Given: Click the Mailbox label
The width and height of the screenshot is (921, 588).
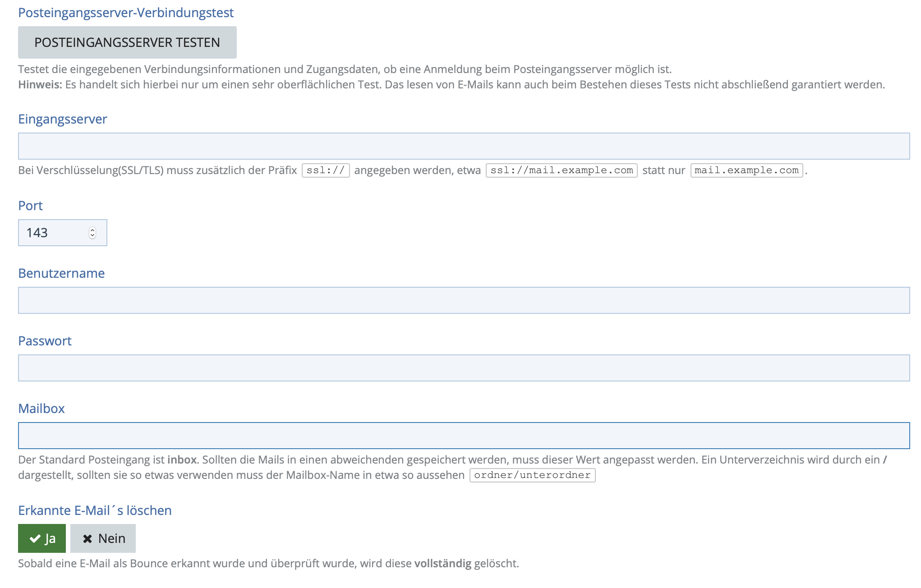Looking at the screenshot, I should pos(41,409).
